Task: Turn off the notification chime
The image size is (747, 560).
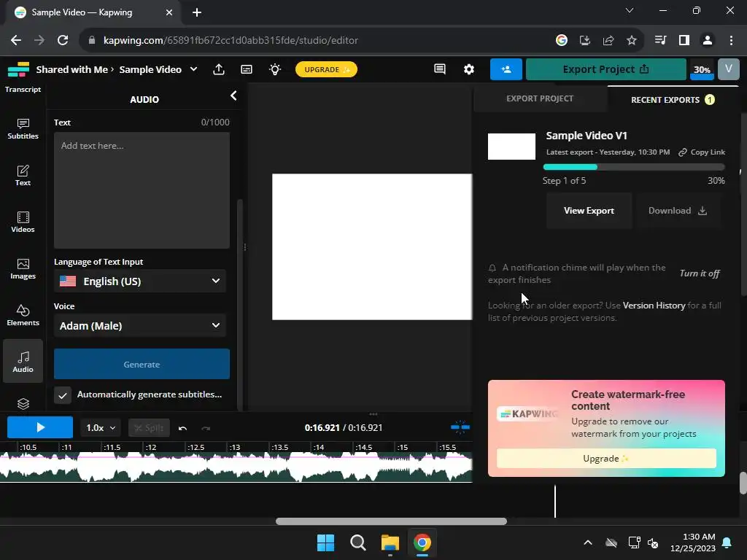Action: [x=700, y=273]
